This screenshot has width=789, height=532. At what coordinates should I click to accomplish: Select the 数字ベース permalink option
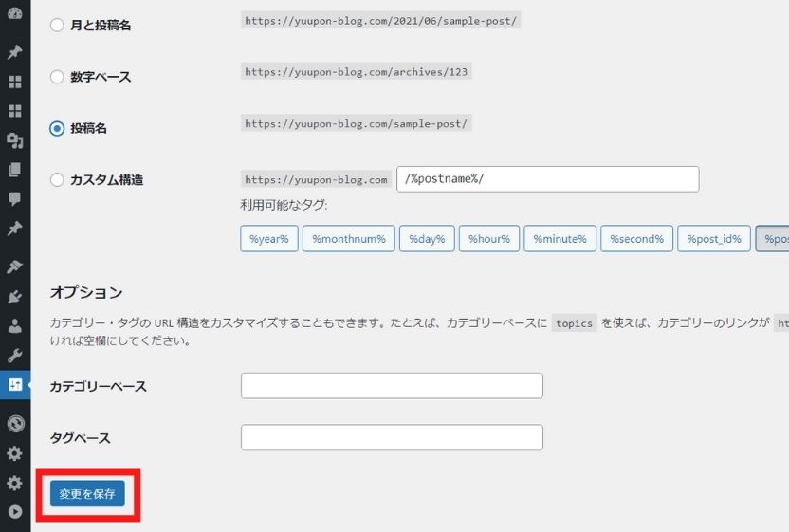click(x=57, y=77)
